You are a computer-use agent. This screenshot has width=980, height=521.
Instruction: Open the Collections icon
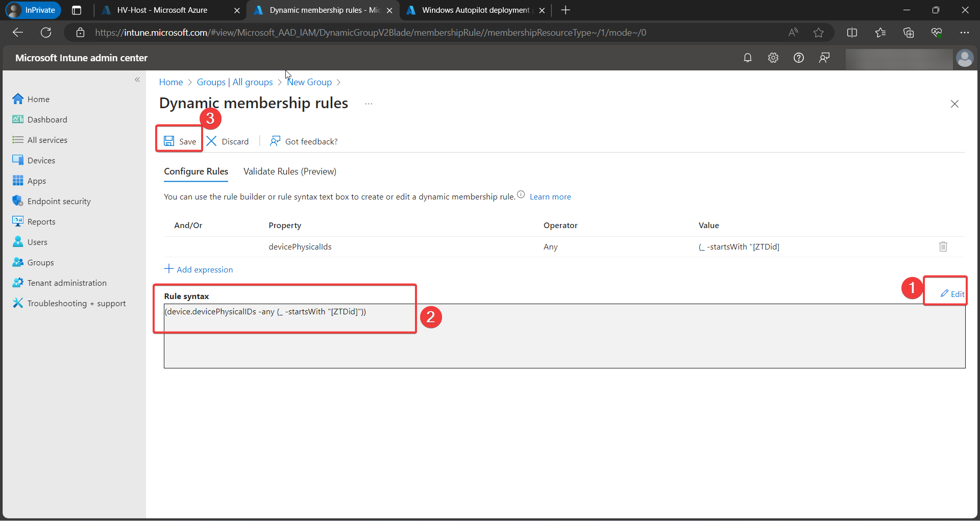909,33
